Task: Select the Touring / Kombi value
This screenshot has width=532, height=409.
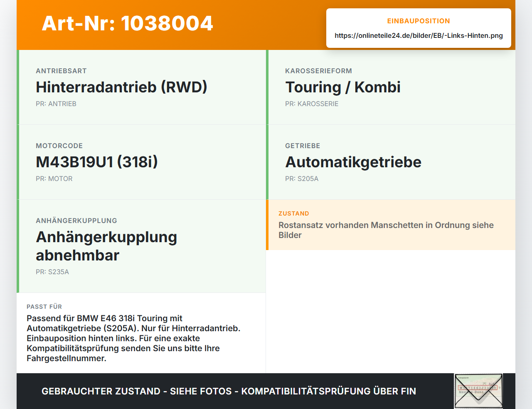Action: (x=343, y=87)
